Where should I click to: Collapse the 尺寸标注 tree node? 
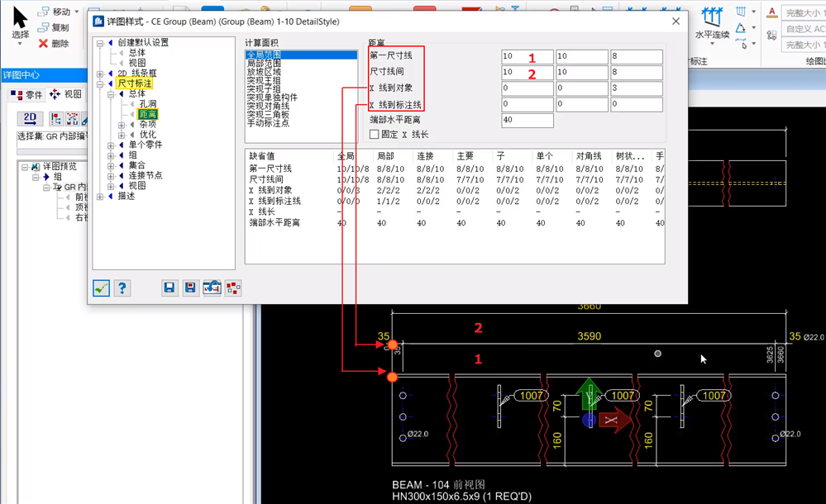coord(100,83)
